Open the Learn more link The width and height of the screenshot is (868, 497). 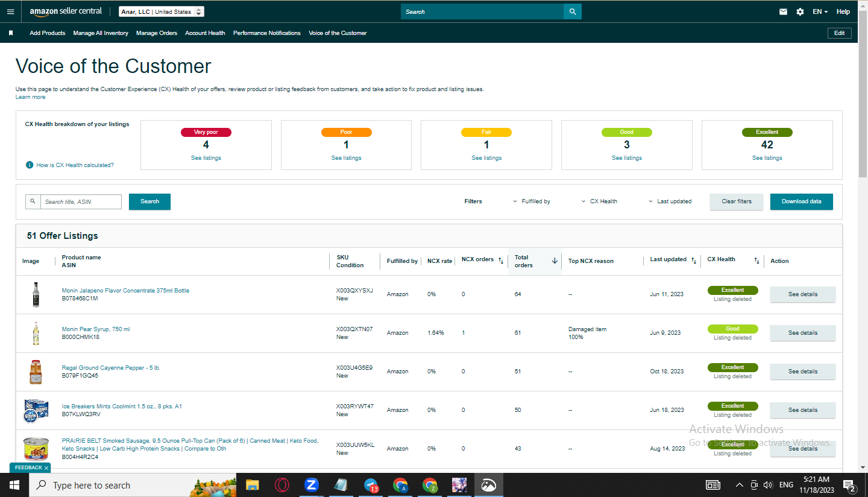[30, 97]
